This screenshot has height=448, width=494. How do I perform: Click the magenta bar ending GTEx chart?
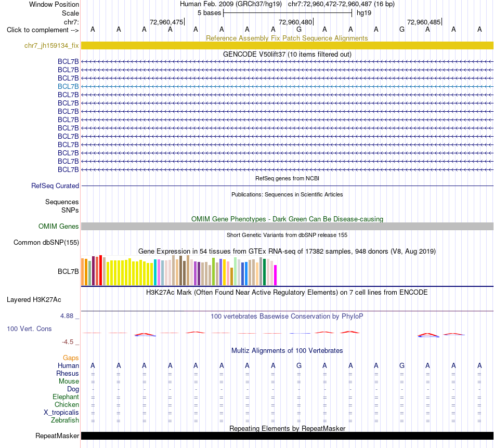pos(276,275)
